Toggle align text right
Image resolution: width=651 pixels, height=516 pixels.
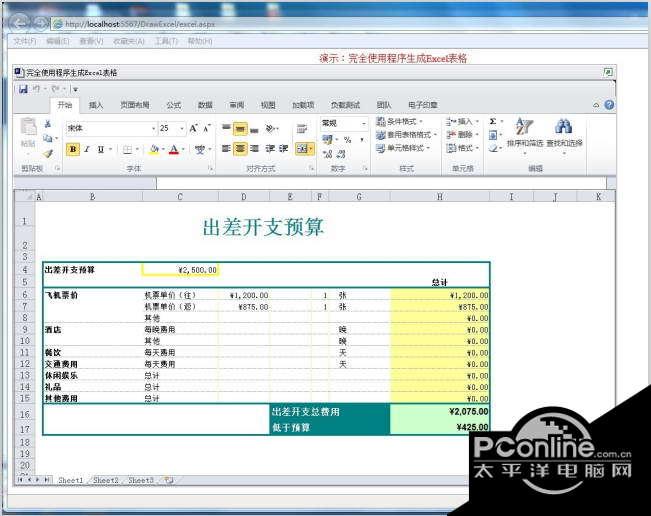pos(255,149)
